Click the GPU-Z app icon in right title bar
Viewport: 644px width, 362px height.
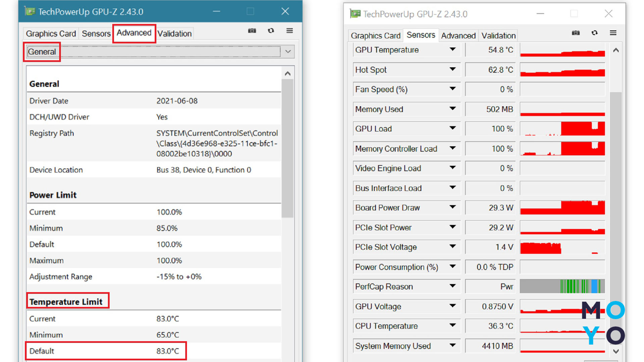[355, 14]
